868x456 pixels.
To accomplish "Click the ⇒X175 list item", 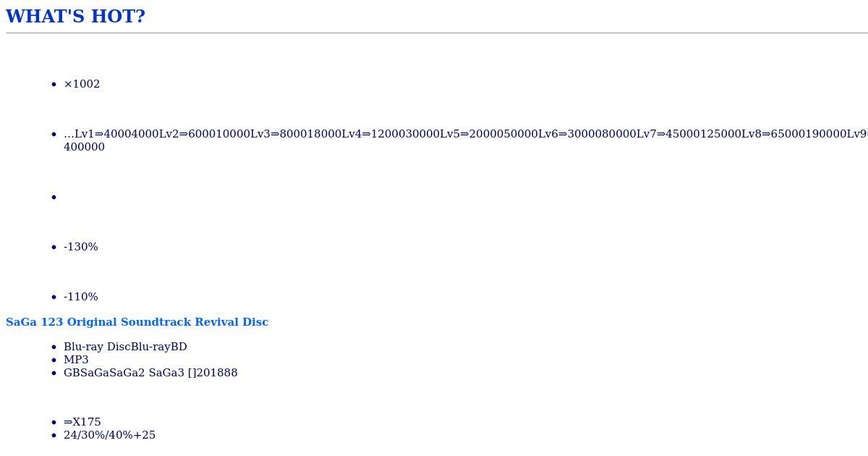I will click(82, 422).
